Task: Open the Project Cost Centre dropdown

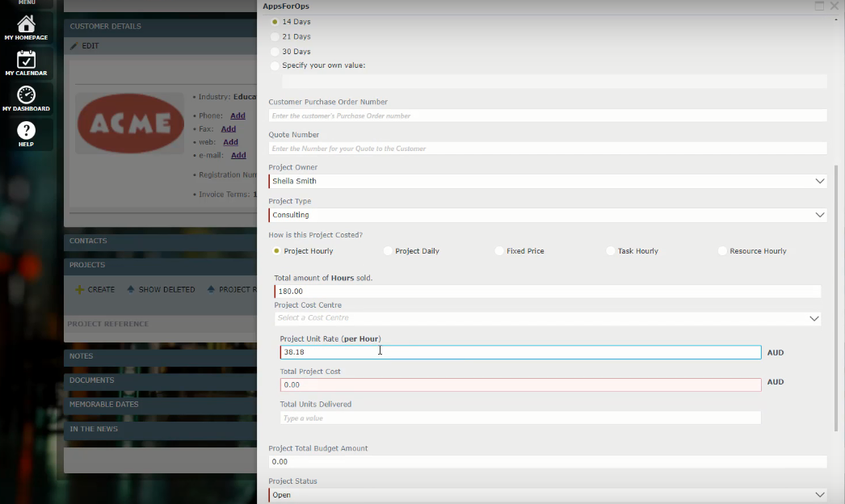Action: pyautogui.click(x=548, y=318)
